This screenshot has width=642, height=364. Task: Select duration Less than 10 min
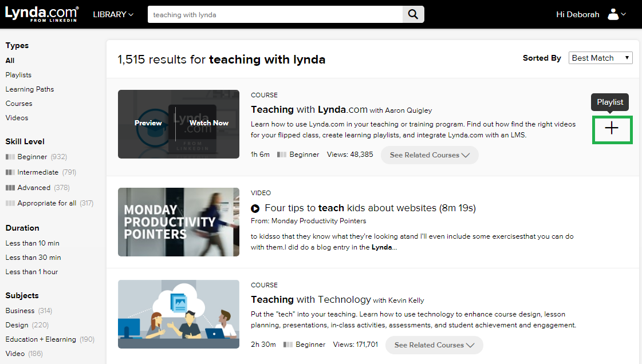(x=32, y=243)
